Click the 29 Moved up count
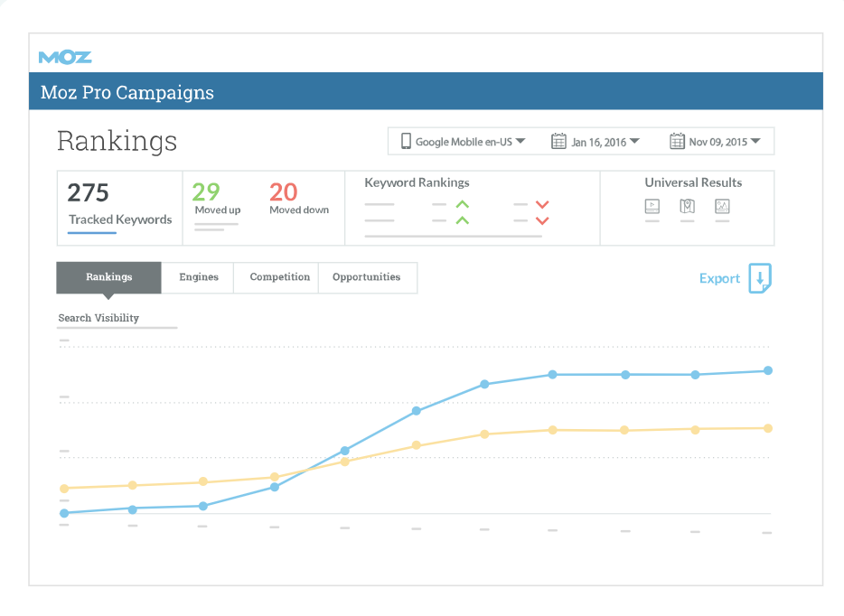Image resolution: width=844 pixels, height=616 pixels. 206,192
